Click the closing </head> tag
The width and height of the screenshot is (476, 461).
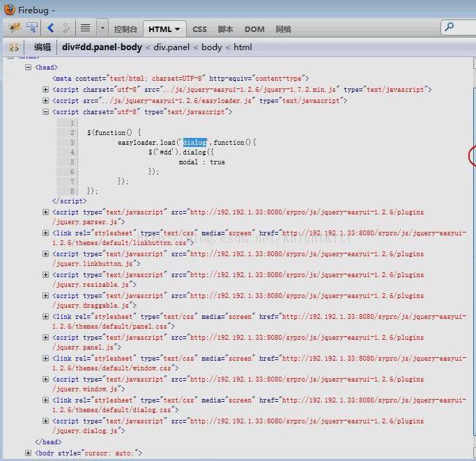48,442
